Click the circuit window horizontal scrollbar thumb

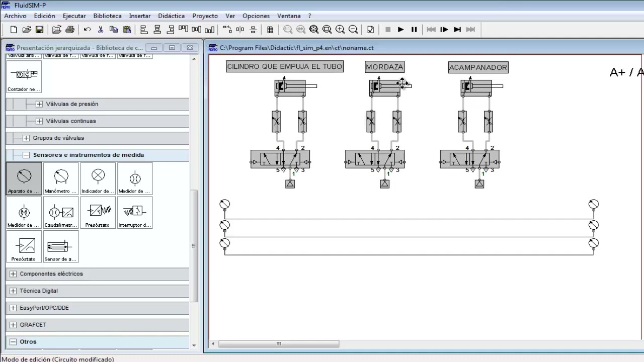pos(279,344)
